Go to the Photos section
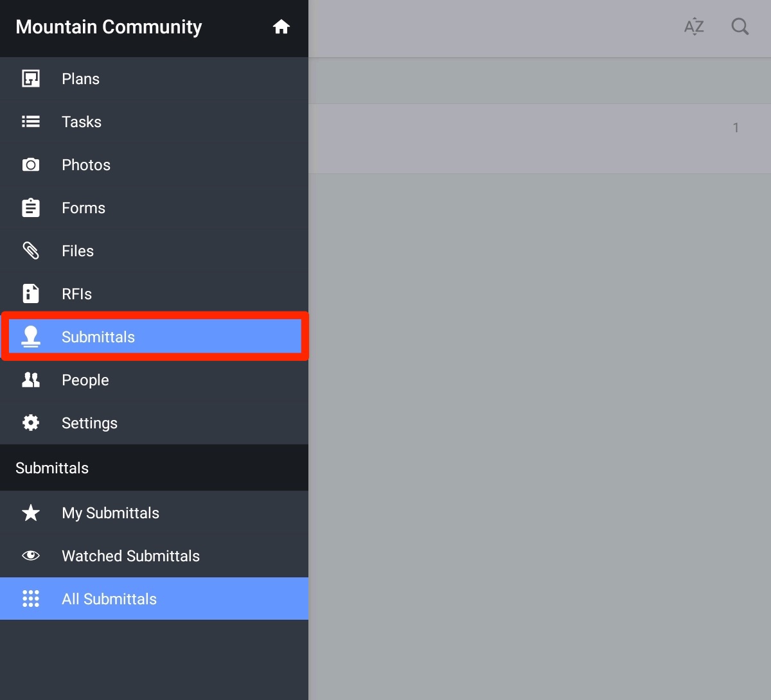This screenshot has width=771, height=700. (x=86, y=165)
